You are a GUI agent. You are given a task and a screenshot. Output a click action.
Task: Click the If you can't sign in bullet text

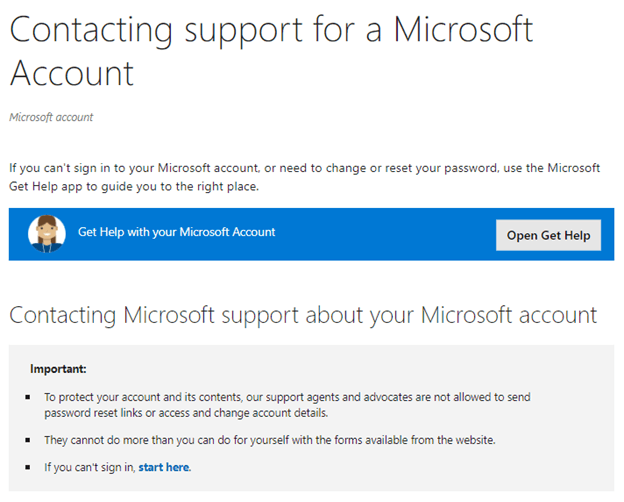118,467
